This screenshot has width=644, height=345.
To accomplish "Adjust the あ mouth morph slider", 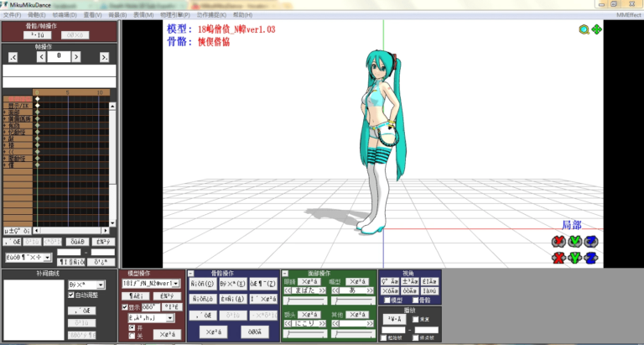I will coord(353,301).
